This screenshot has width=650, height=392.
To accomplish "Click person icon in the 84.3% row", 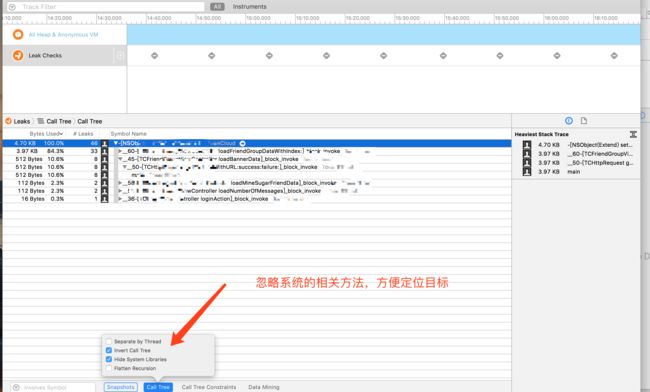I will (x=104, y=151).
